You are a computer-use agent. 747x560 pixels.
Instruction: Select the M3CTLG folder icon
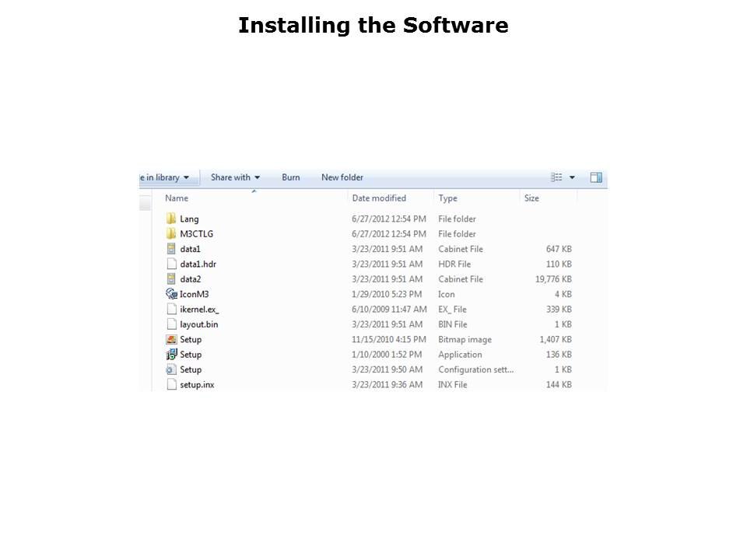click(x=171, y=234)
